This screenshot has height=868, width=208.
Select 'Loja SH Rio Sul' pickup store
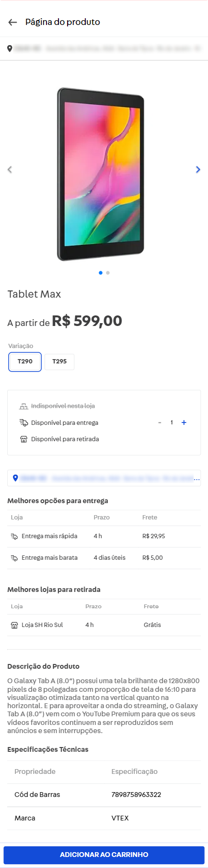[x=42, y=625]
